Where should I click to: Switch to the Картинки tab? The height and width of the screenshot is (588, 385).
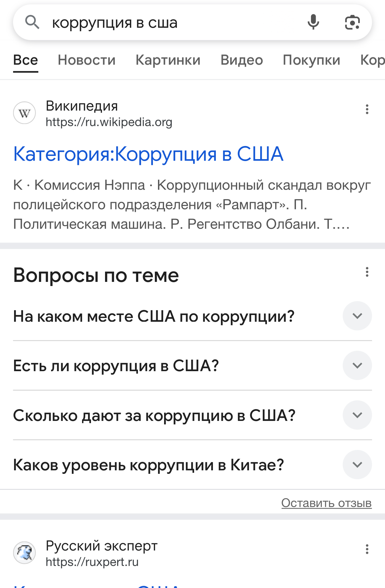[168, 60]
